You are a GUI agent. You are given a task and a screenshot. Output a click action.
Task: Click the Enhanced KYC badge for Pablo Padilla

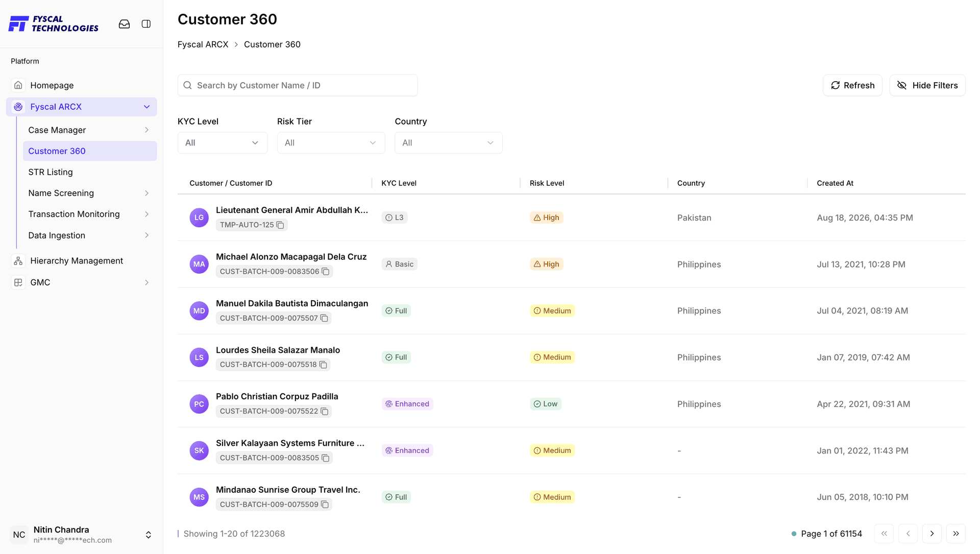(407, 404)
